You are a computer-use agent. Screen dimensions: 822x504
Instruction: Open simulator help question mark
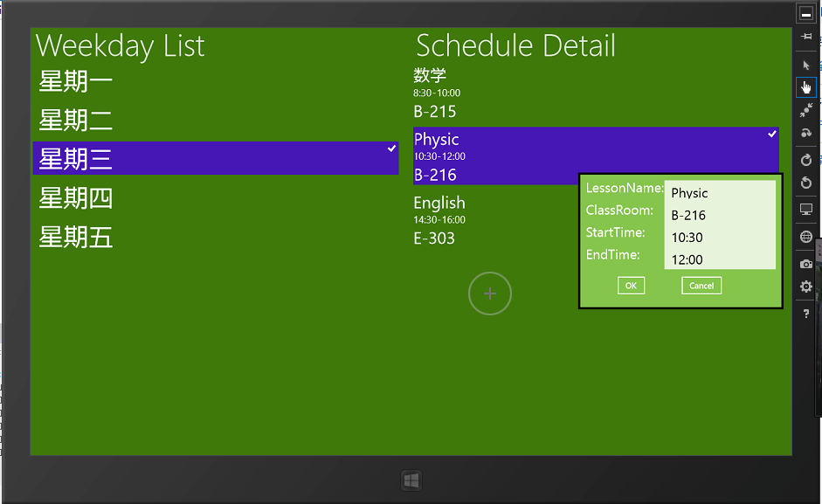[805, 314]
